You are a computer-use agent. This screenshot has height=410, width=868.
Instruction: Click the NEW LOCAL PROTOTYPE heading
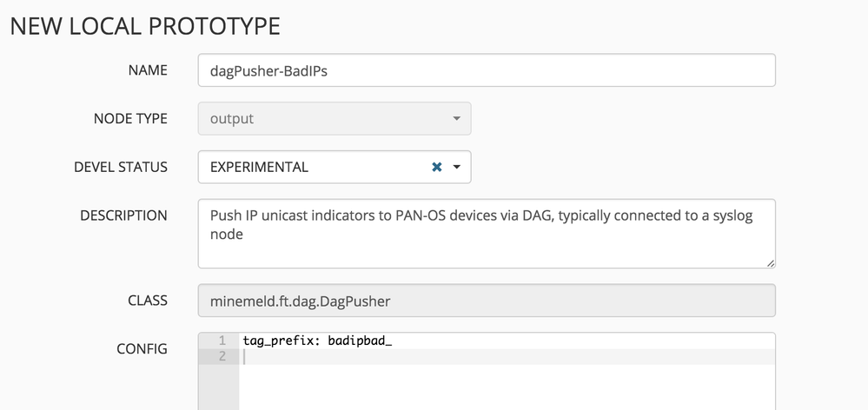(145, 26)
